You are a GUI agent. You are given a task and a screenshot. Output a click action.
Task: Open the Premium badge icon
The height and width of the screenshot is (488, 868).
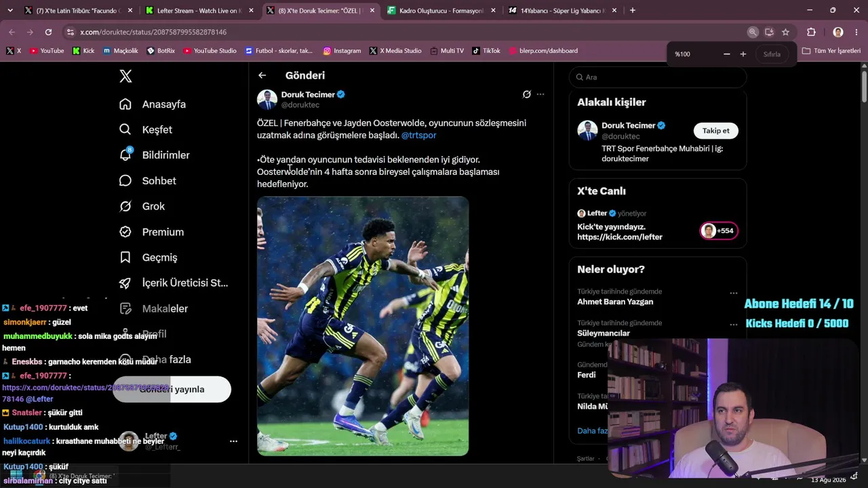click(125, 232)
